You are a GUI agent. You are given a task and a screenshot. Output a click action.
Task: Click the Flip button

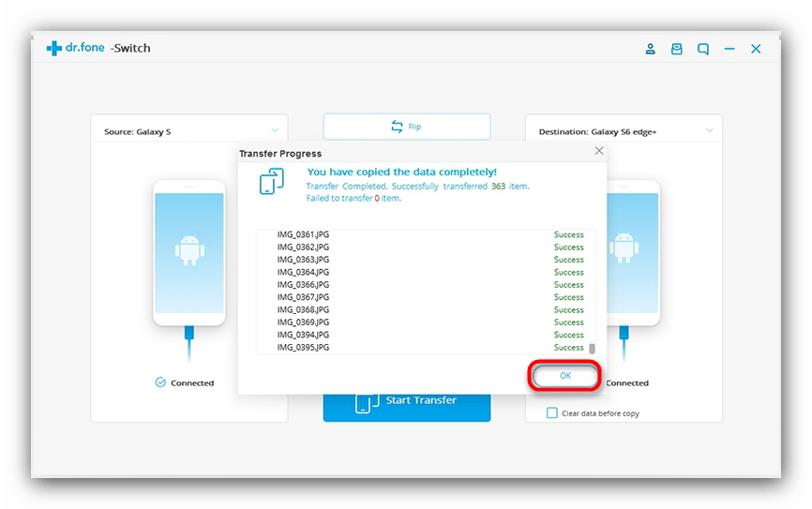[406, 127]
